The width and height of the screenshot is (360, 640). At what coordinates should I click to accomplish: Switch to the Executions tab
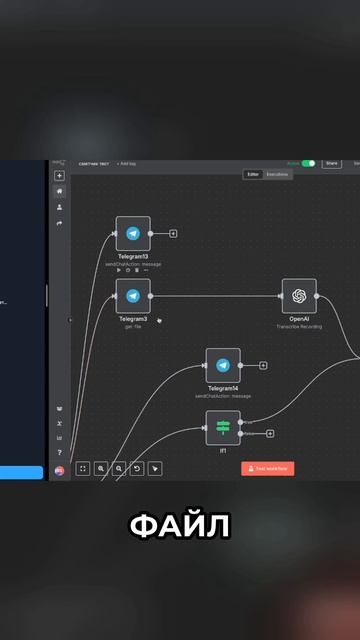click(277, 174)
